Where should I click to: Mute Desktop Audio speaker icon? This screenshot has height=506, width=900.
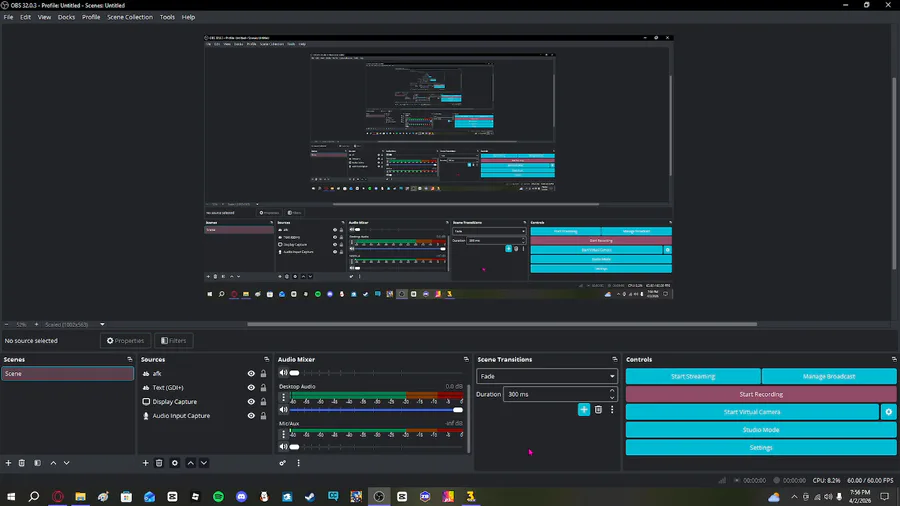pyautogui.click(x=283, y=410)
